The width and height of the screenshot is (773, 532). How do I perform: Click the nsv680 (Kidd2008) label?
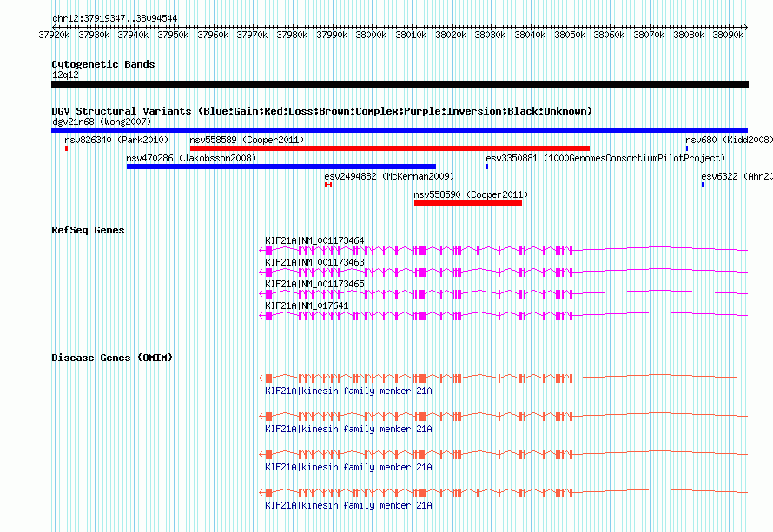tap(729, 140)
